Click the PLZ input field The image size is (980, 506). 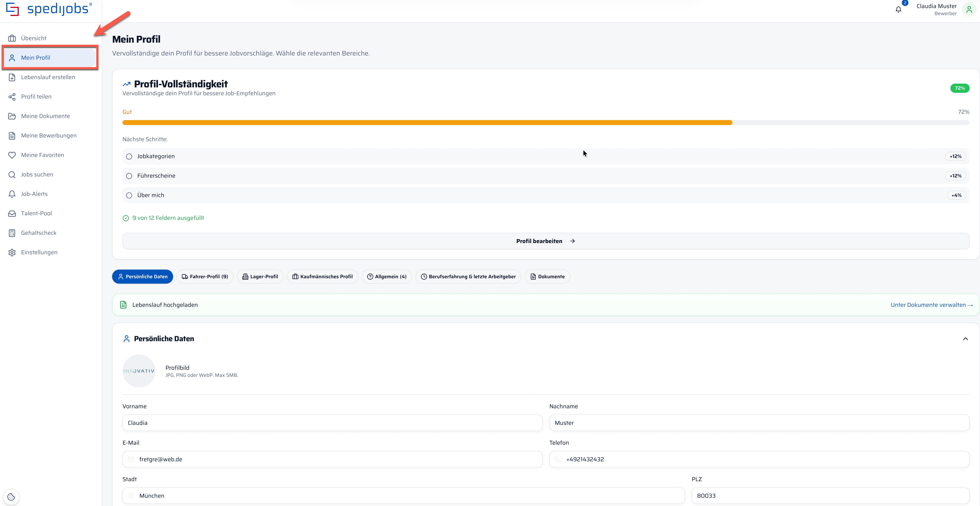pos(830,496)
